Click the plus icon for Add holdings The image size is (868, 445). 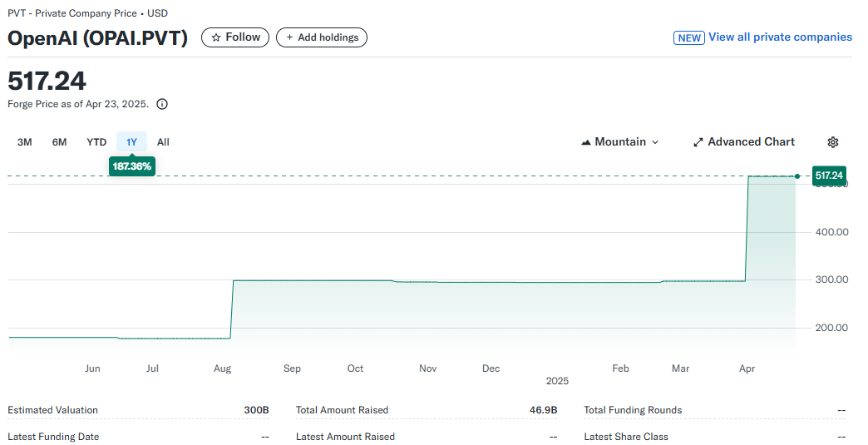289,37
